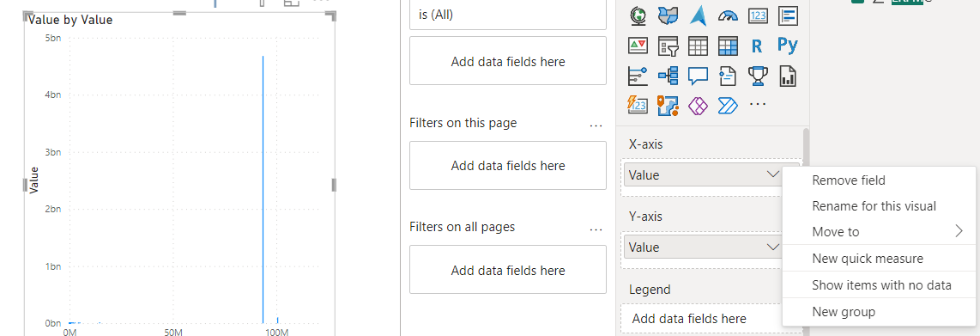Click the vertical 'Value' y-axis title
The height and width of the screenshot is (336, 980).
34,180
